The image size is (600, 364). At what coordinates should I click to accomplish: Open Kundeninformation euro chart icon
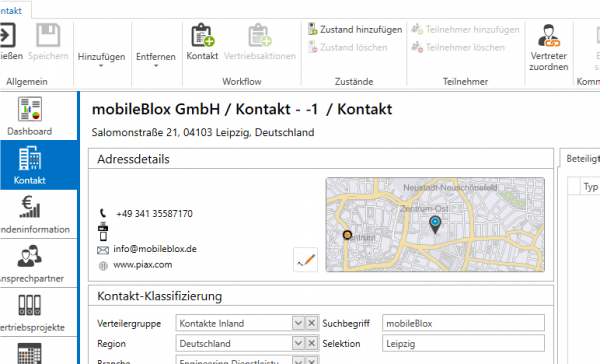point(29,207)
